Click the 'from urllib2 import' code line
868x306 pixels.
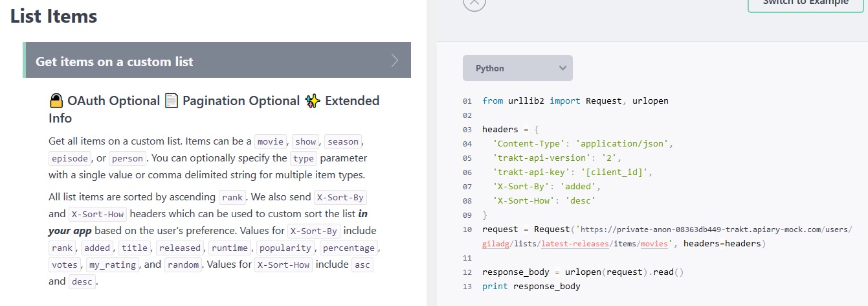pos(575,100)
